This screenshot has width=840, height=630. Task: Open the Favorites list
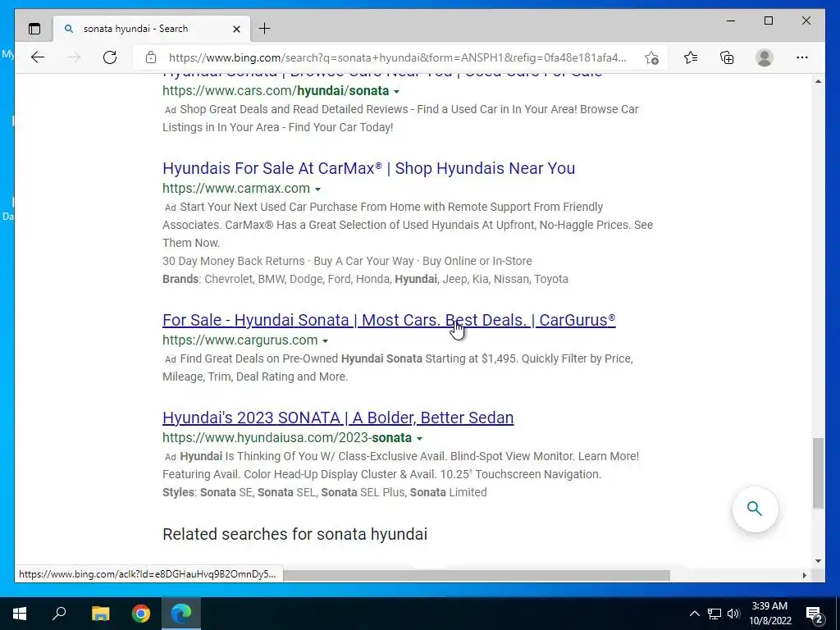691,57
